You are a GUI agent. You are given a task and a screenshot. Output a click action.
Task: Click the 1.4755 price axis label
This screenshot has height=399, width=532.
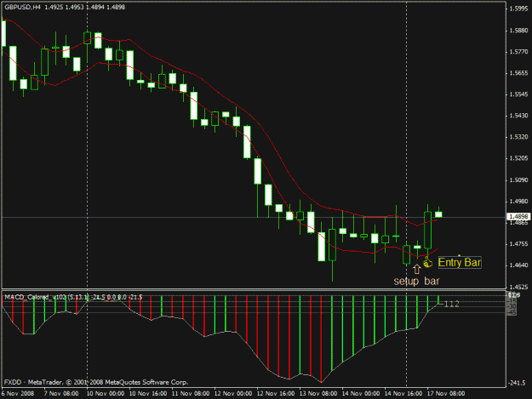[518, 244]
